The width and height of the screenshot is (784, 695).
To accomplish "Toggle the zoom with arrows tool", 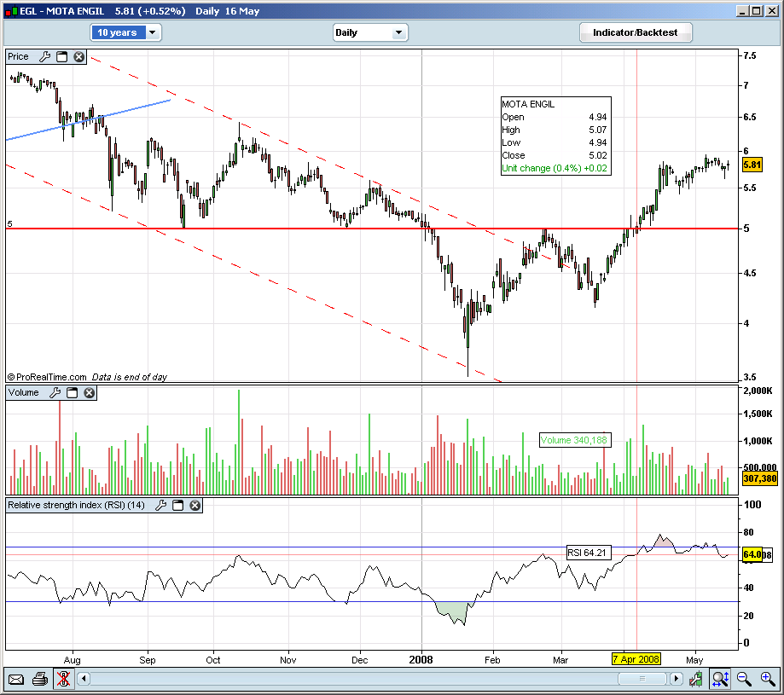I will click(721, 679).
